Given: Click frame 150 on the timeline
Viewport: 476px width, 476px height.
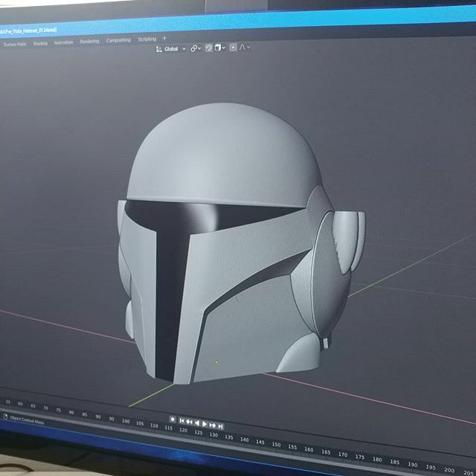Looking at the screenshot, I should pyautogui.click(x=276, y=445).
